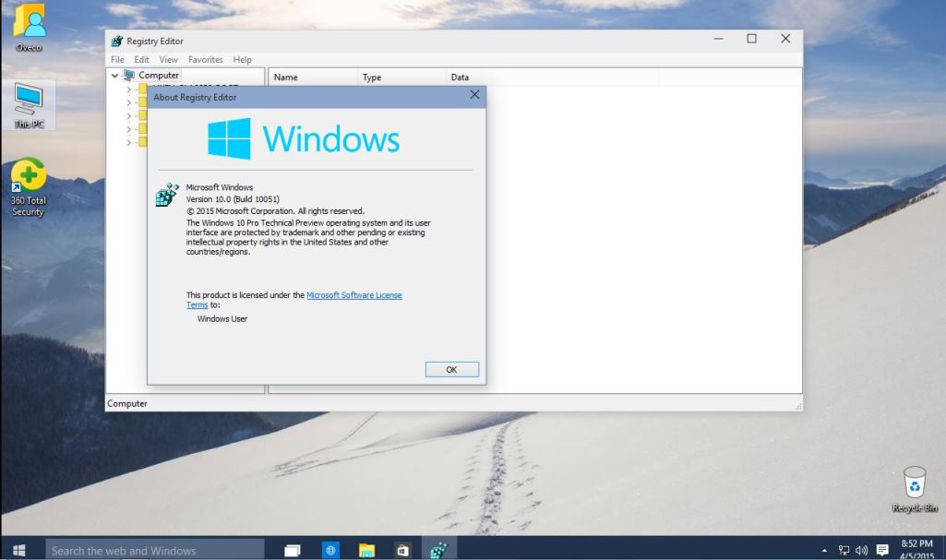Viewport: 946px width, 560px height.
Task: Collapse the Computer tree node arrow
Action: 114,76
